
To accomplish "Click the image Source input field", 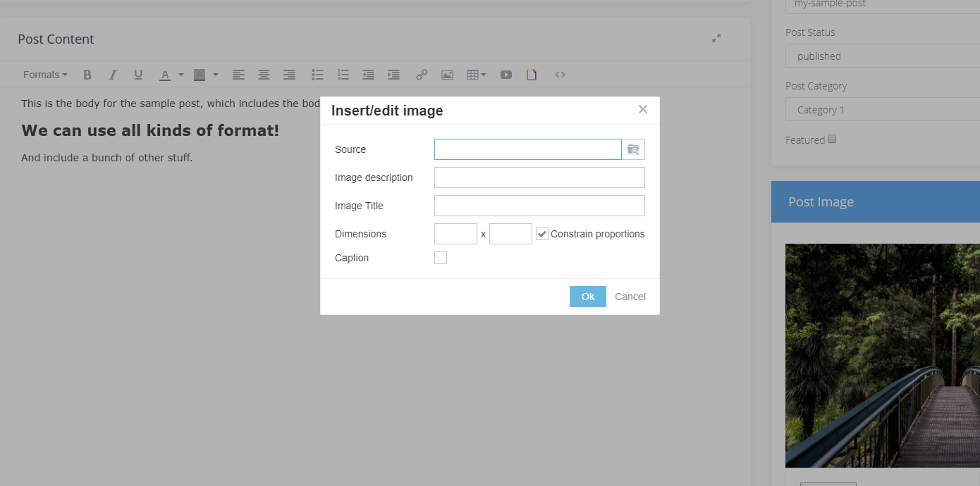I will (x=527, y=149).
